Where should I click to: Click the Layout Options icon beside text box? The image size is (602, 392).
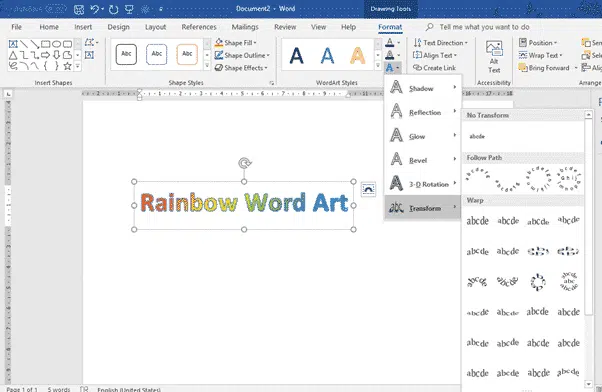pos(368,189)
